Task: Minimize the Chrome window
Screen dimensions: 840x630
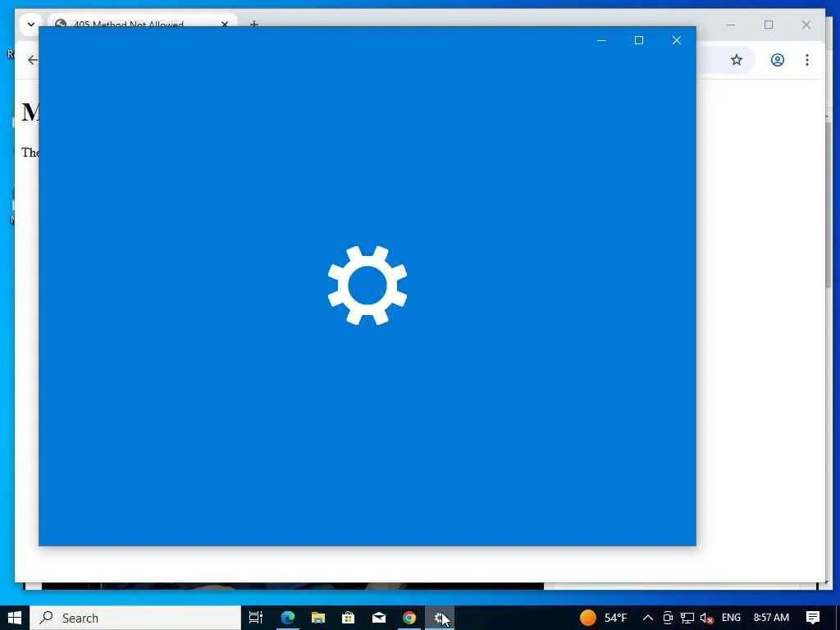Action: [731, 25]
